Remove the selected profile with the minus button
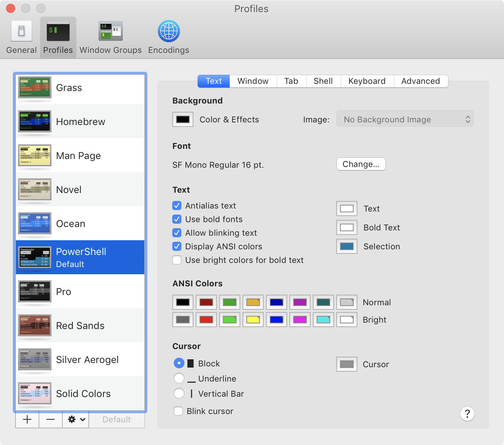The height and width of the screenshot is (445, 504). pyautogui.click(x=51, y=420)
